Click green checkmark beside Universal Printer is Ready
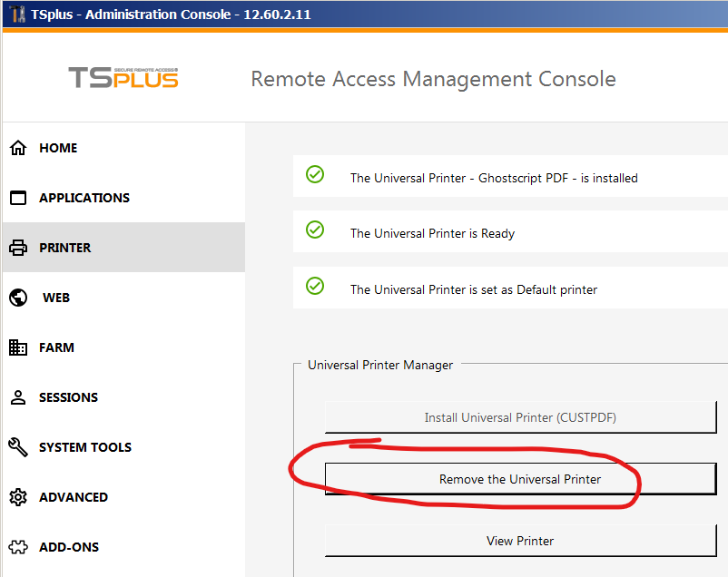728x577 pixels. coord(315,230)
